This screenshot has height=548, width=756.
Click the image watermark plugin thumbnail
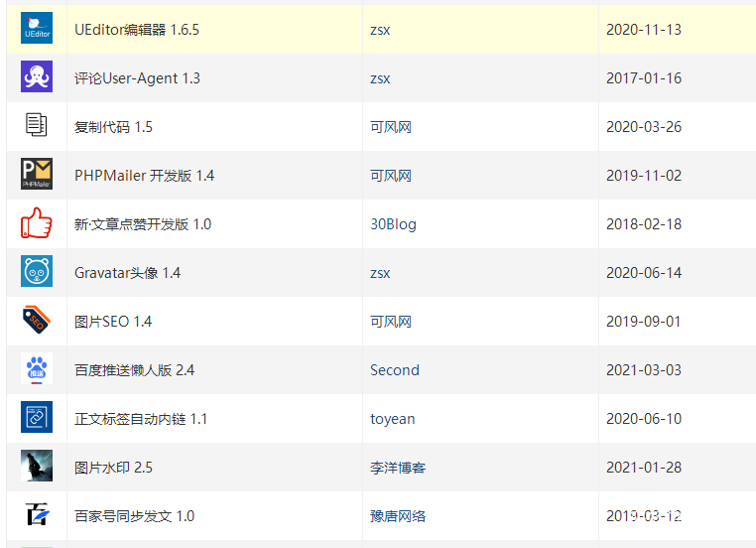coord(36,467)
